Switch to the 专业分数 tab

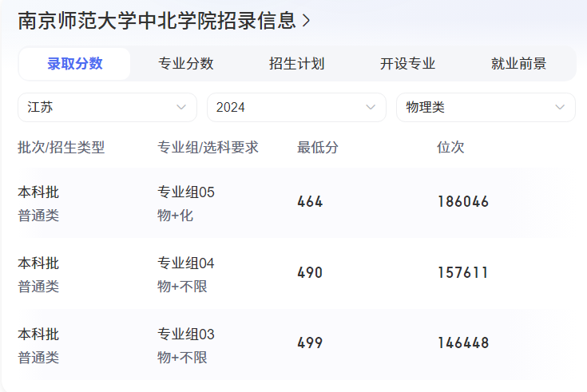click(185, 64)
